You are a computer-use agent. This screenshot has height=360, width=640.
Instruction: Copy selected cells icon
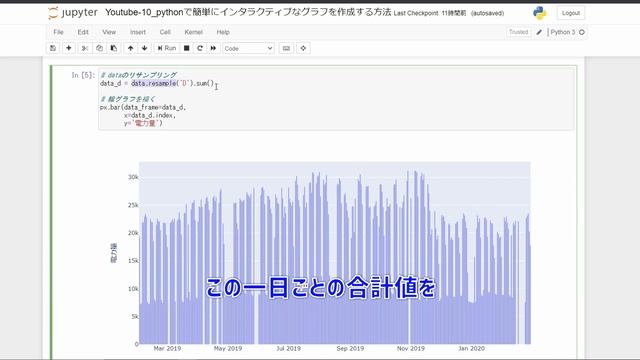tap(99, 48)
